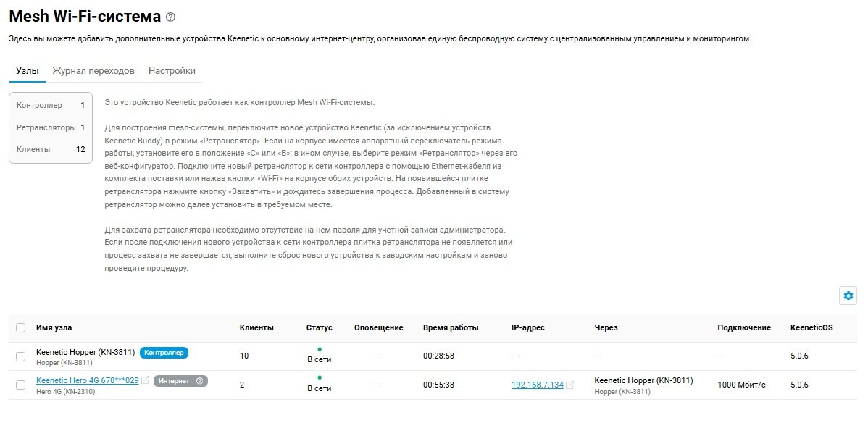Click the help icon next to the page title

pyautogui.click(x=170, y=17)
